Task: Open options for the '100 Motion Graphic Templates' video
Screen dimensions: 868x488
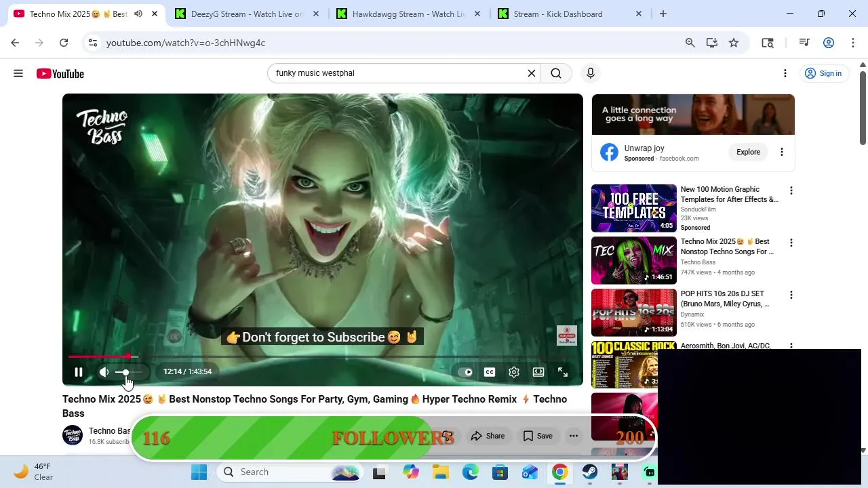Action: [791, 190]
